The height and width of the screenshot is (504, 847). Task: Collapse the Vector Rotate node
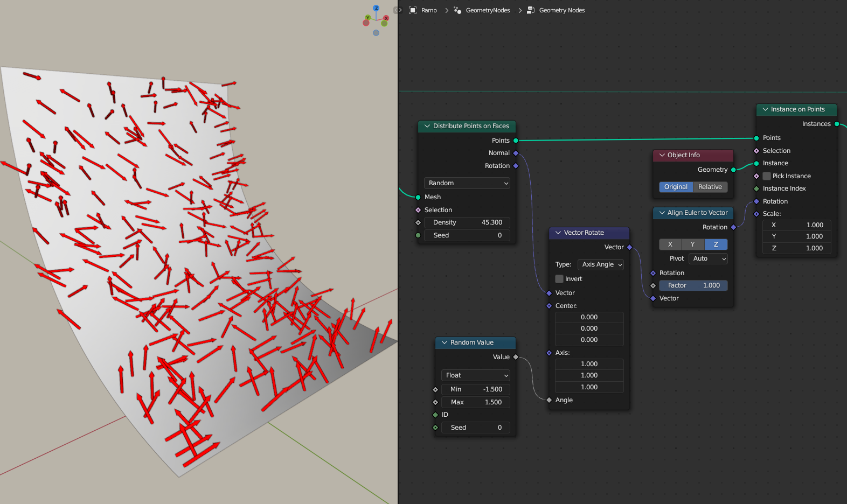click(558, 233)
